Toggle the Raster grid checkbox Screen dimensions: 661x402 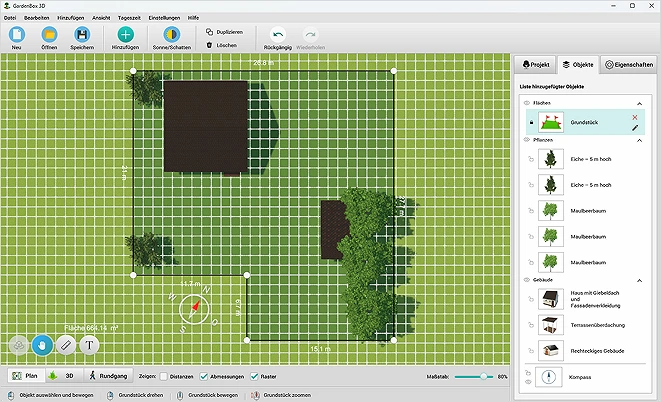(x=254, y=376)
